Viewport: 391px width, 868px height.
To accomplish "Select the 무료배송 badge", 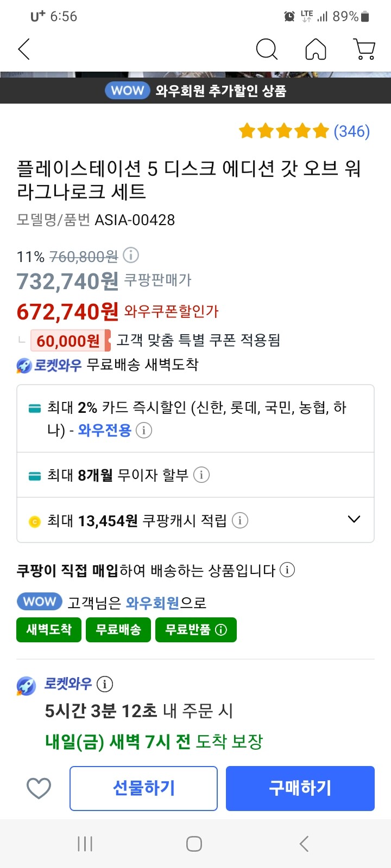I will (x=118, y=630).
